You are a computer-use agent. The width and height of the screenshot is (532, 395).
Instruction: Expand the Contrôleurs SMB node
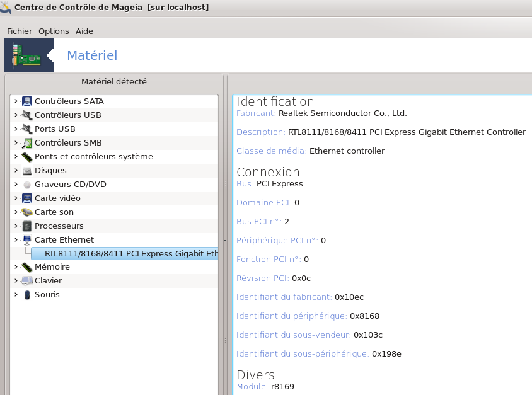pos(16,143)
